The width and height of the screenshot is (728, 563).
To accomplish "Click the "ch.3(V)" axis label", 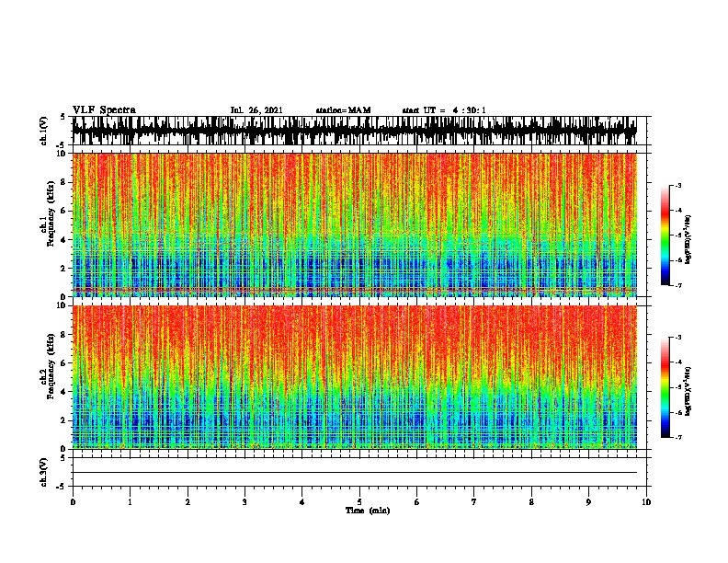I will [x=44, y=472].
